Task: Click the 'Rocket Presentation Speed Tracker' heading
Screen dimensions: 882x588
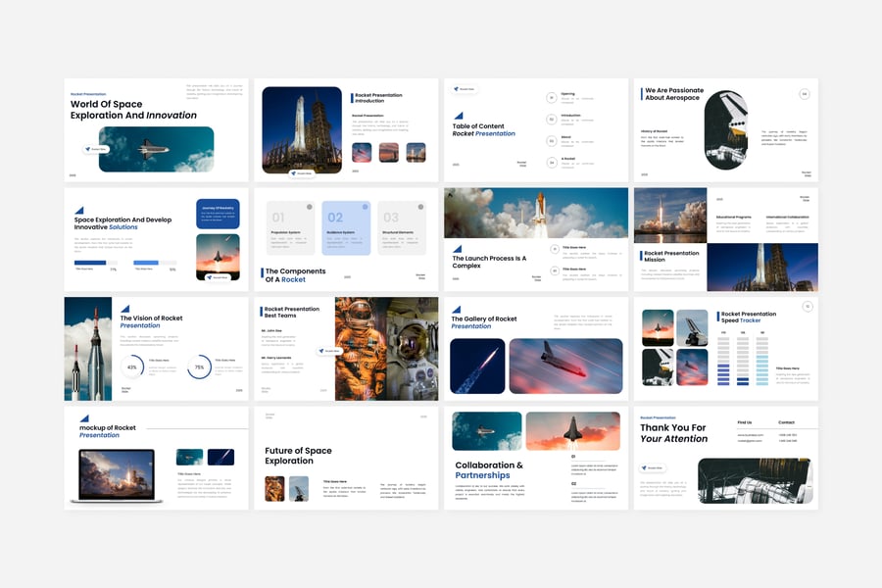Action: (x=749, y=317)
